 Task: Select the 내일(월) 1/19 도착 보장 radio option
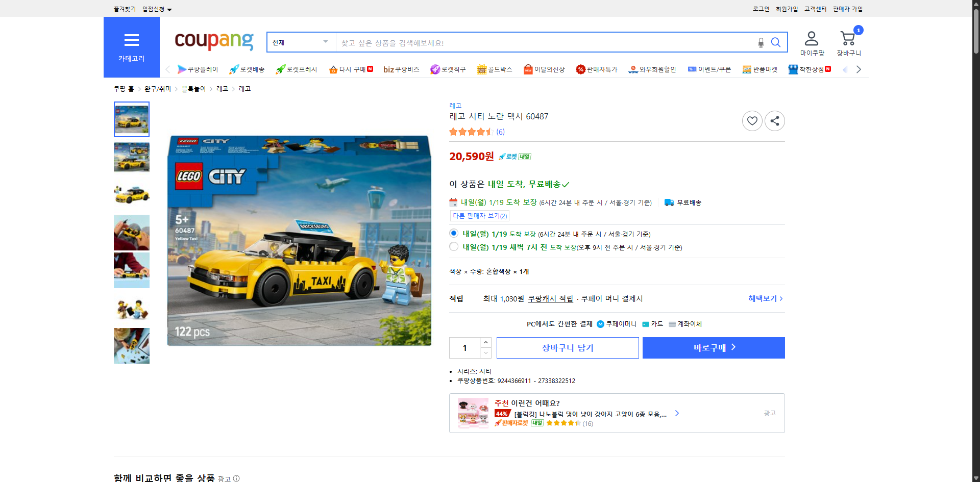(453, 233)
